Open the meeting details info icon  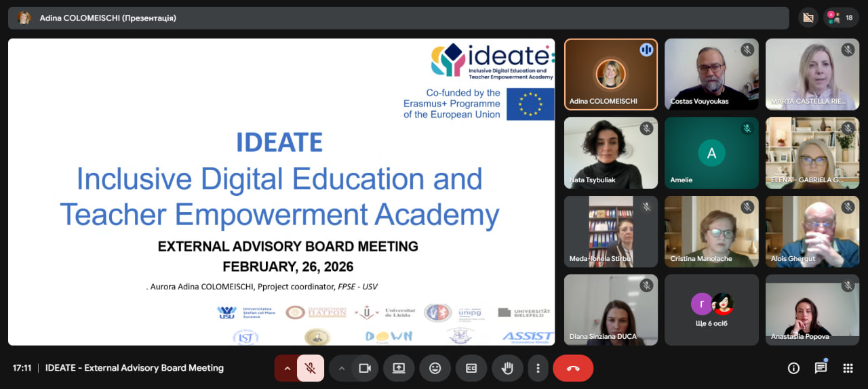(793, 368)
